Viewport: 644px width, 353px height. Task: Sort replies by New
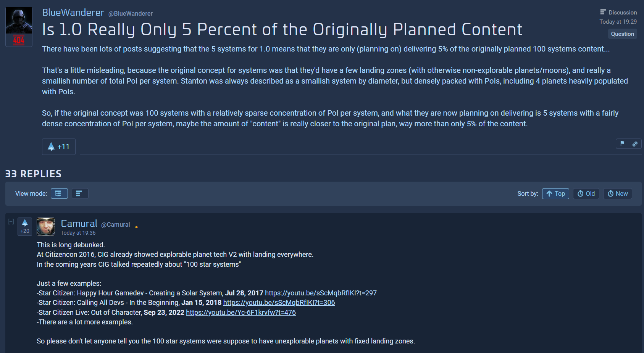tap(617, 193)
